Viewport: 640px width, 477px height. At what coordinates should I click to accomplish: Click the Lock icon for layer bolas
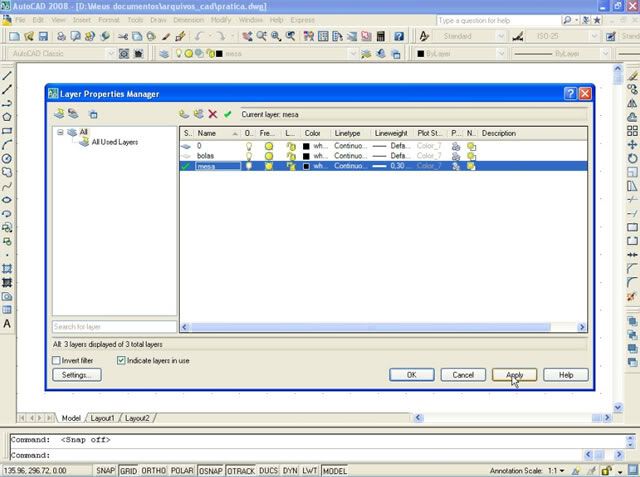[290, 156]
